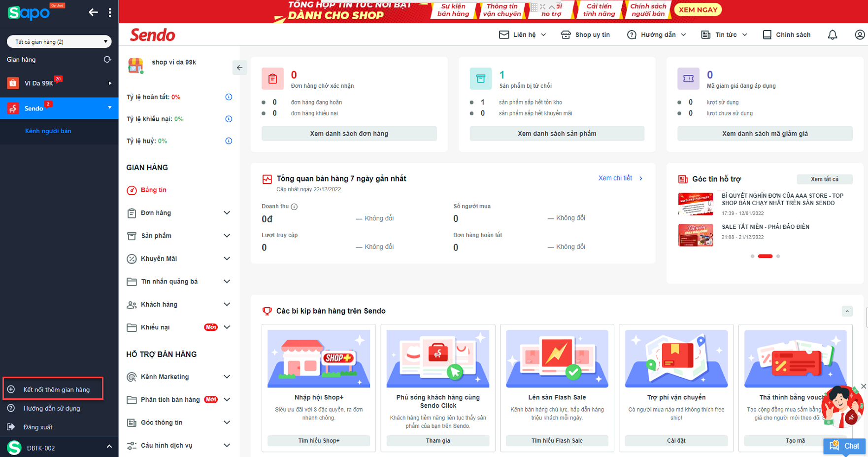Viewport: 868px width, 457px height.
Task: Open Chính sách in top navigation
Action: 787,35
